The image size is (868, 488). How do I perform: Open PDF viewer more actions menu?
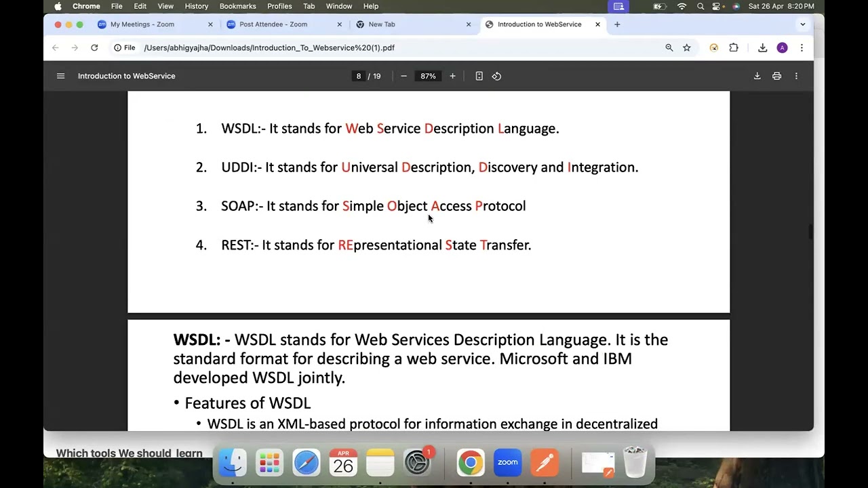pyautogui.click(x=796, y=76)
